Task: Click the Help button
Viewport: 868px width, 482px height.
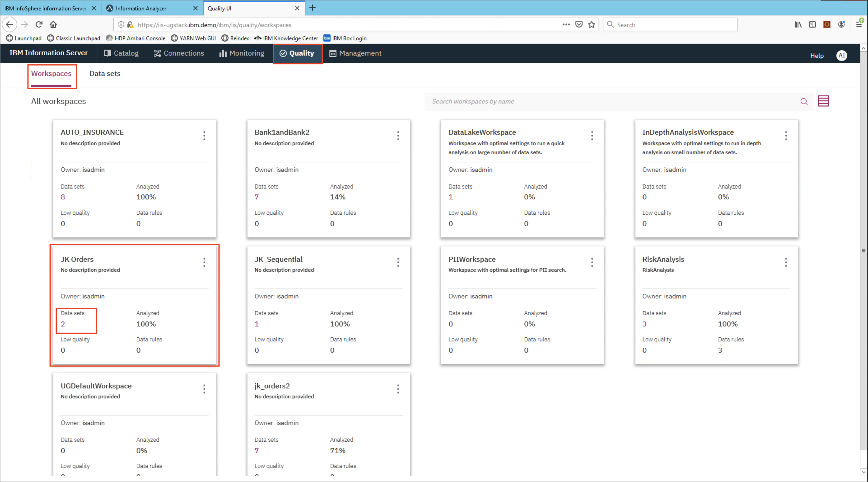Action: tap(817, 55)
